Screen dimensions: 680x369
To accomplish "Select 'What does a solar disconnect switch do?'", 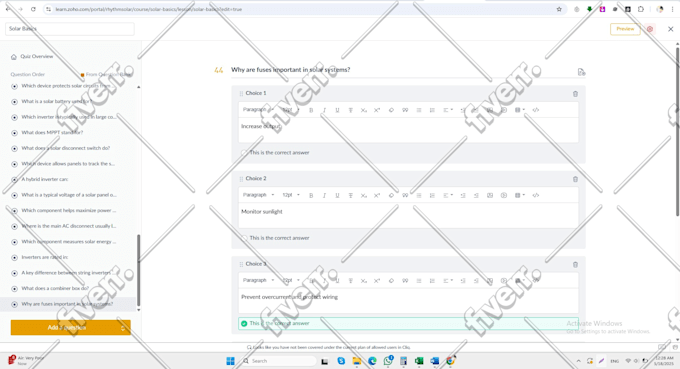I will 65,148.
